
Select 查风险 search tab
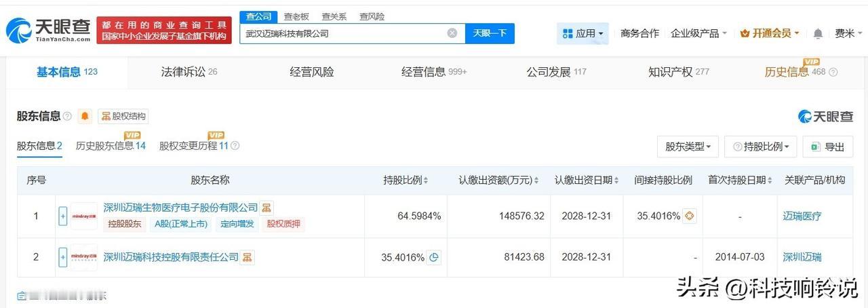tap(372, 16)
